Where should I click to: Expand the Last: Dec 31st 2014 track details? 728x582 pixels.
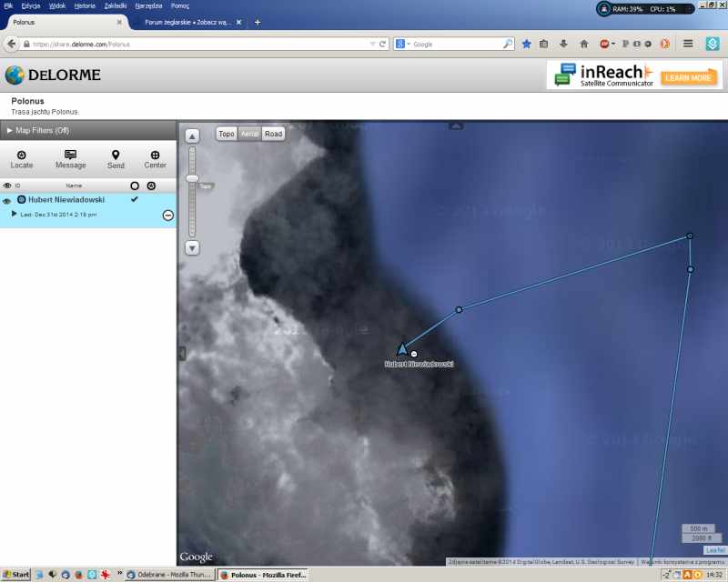pos(15,214)
